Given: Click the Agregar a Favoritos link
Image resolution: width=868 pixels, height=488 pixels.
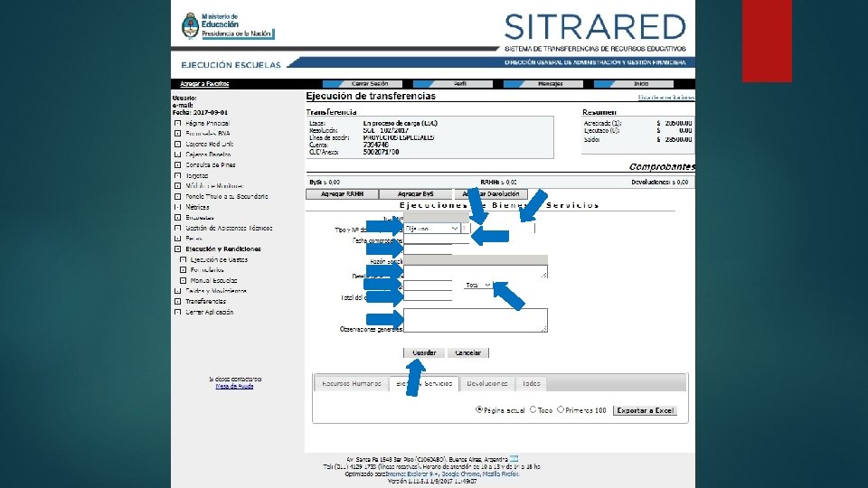Looking at the screenshot, I should [204, 84].
